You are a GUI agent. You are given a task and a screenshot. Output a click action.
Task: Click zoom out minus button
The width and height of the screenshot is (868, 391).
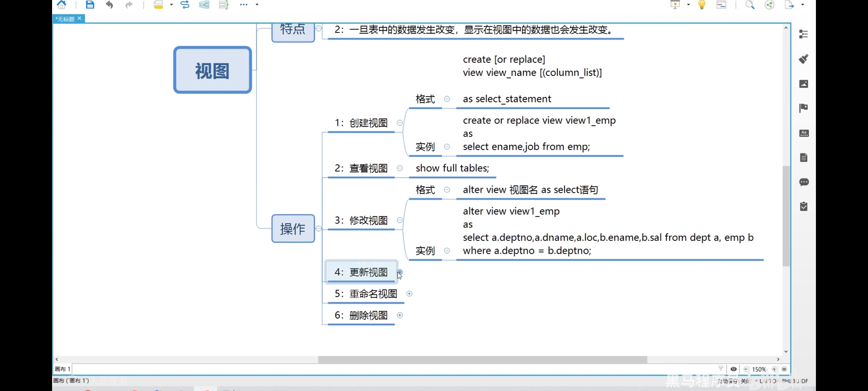click(746, 369)
